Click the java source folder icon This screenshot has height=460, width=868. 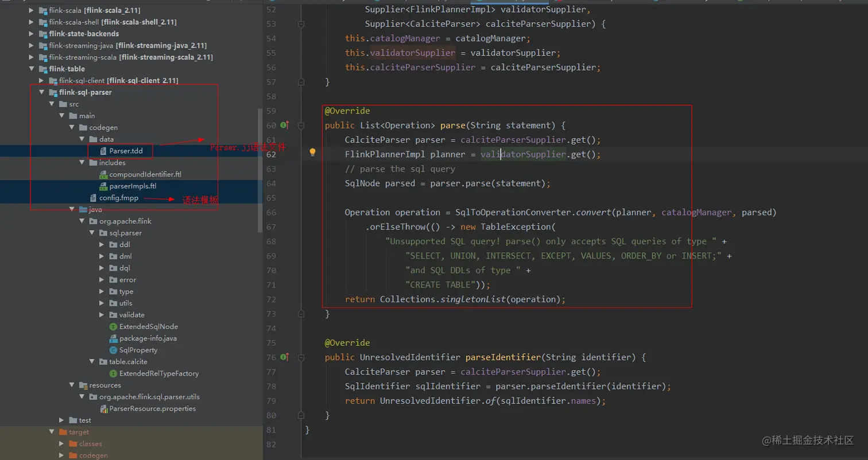tap(83, 209)
